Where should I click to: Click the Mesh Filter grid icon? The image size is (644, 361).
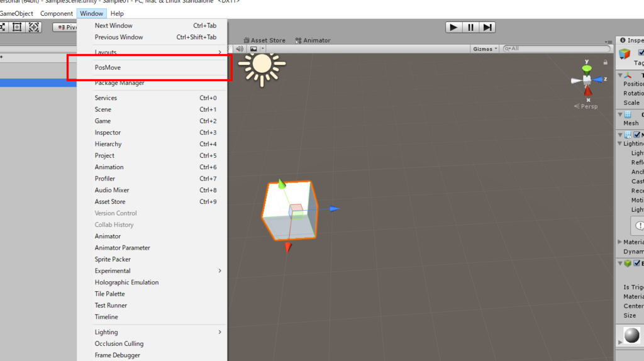628,114
